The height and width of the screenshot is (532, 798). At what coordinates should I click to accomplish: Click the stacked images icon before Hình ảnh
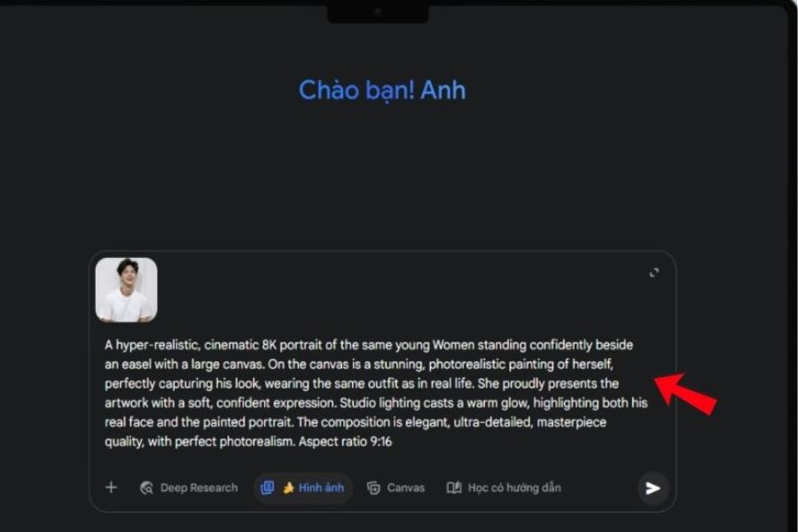(267, 488)
